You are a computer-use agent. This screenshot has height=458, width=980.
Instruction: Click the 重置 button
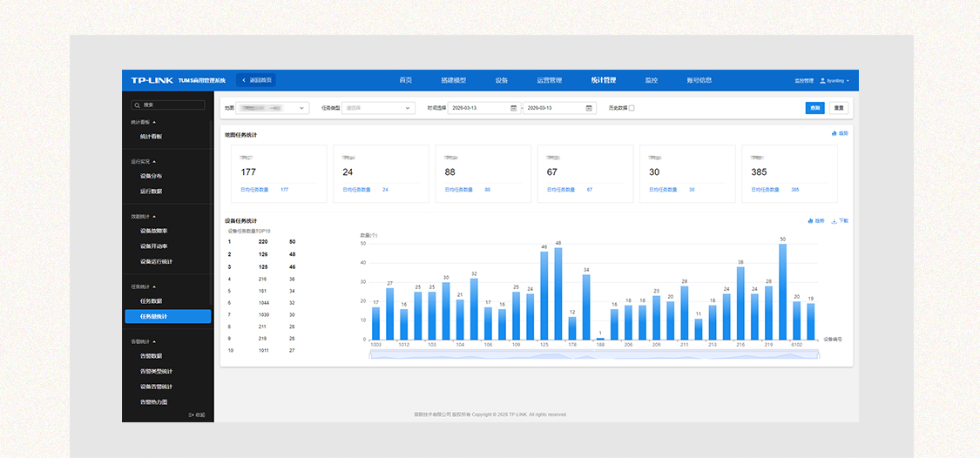[x=838, y=108]
